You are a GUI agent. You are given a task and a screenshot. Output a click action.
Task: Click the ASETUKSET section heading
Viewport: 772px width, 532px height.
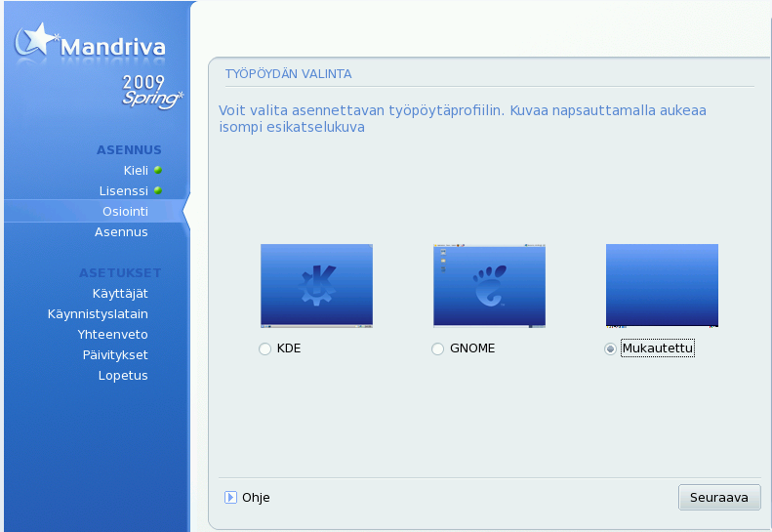[x=120, y=273]
